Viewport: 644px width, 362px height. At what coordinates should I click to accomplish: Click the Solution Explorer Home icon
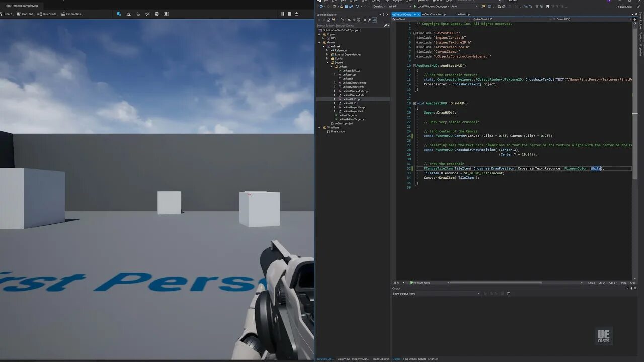tap(329, 20)
